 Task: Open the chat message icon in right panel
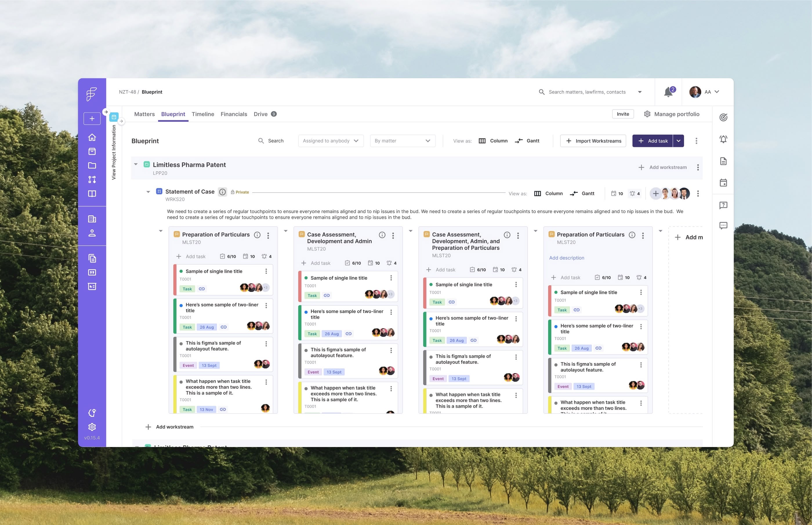pyautogui.click(x=723, y=226)
